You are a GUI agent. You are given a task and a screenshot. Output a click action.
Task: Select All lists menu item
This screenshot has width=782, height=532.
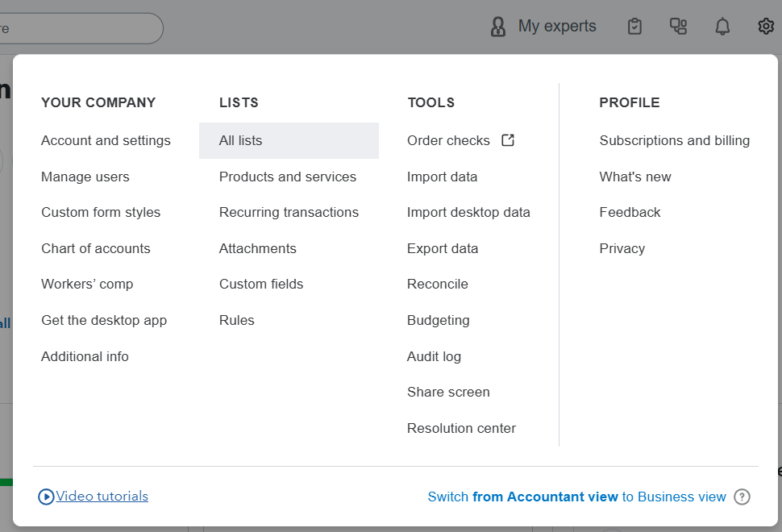(x=240, y=140)
